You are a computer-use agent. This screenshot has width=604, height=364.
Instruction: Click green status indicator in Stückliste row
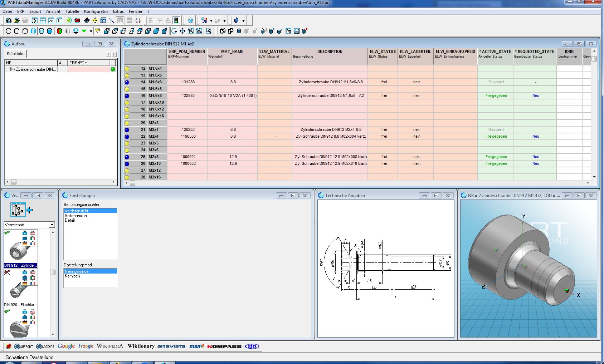(113, 69)
